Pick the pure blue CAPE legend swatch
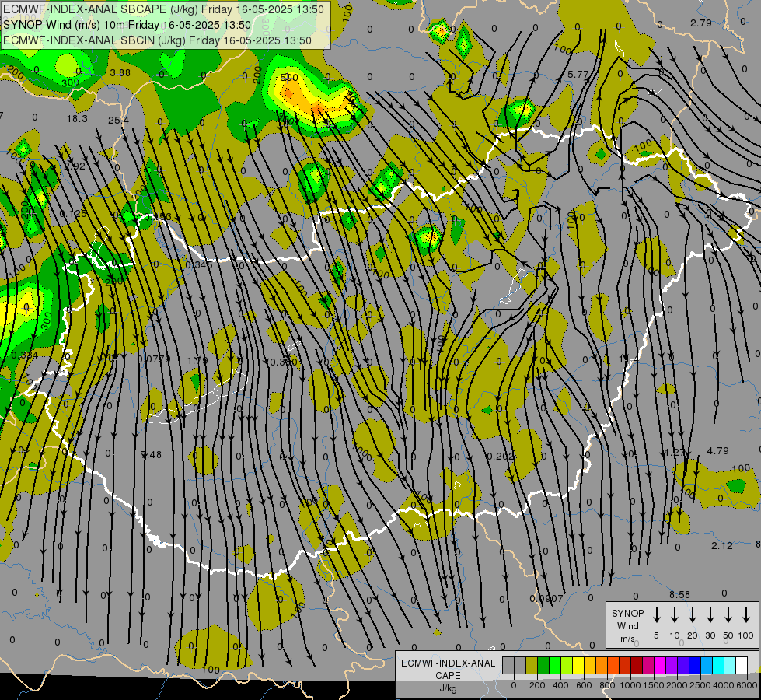761x700 pixels. [695, 665]
